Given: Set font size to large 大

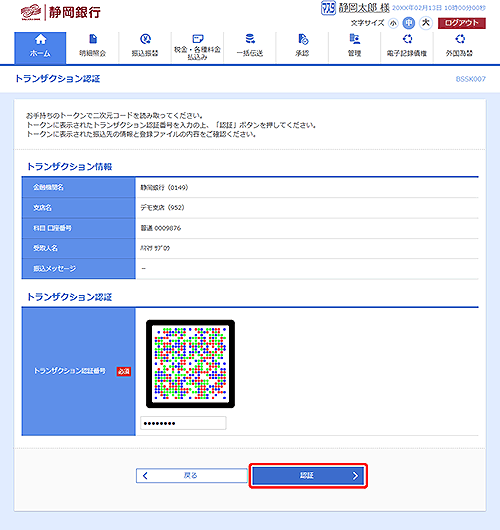Looking at the screenshot, I should (x=426, y=23).
